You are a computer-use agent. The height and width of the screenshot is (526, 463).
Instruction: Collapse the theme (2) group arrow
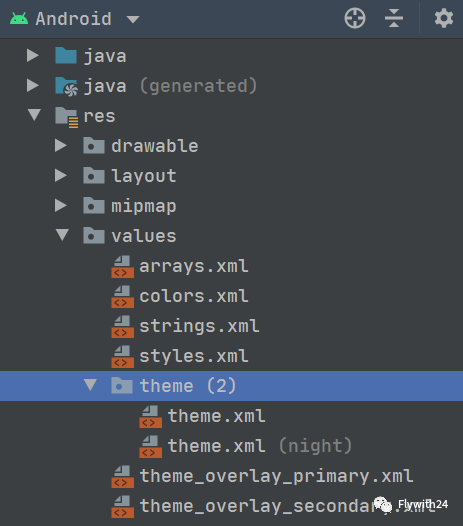90,385
